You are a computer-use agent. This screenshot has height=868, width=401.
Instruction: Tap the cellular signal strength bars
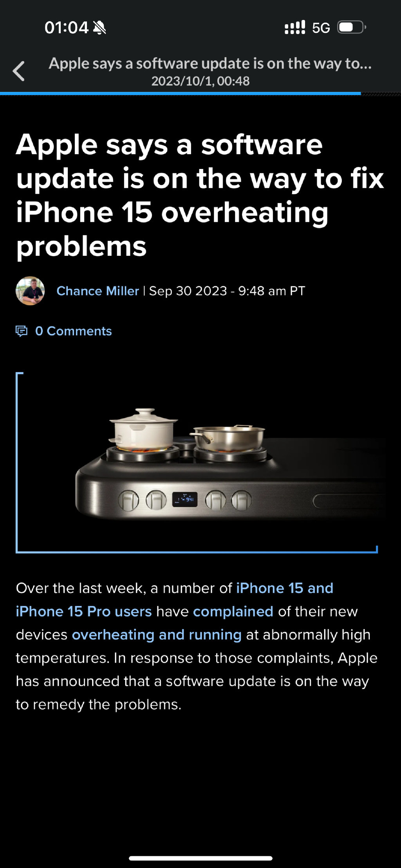pyautogui.click(x=295, y=27)
